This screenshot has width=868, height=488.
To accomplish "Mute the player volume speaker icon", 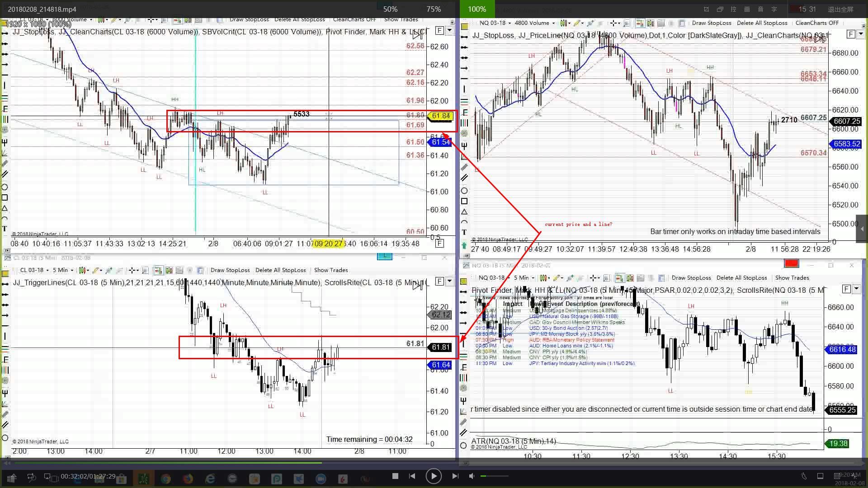I will [x=472, y=476].
